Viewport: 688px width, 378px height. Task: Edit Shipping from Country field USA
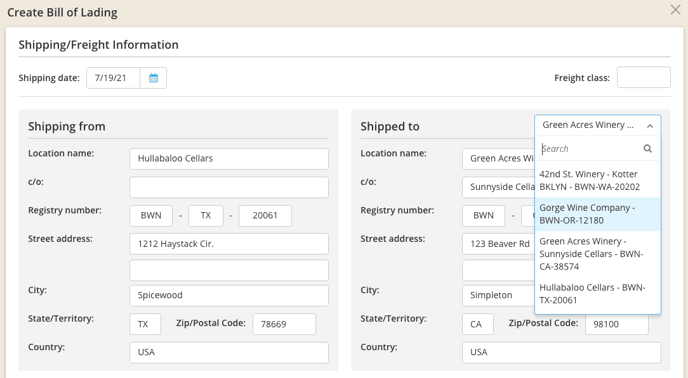coord(229,353)
